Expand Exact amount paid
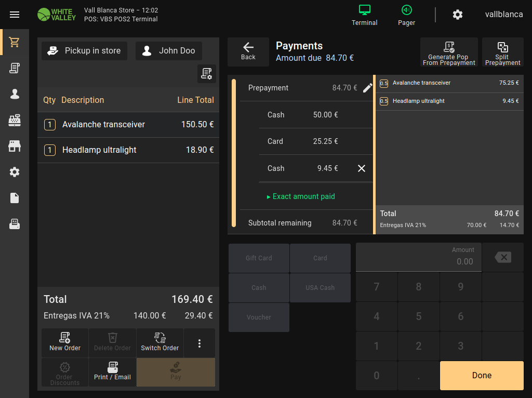 [301, 196]
